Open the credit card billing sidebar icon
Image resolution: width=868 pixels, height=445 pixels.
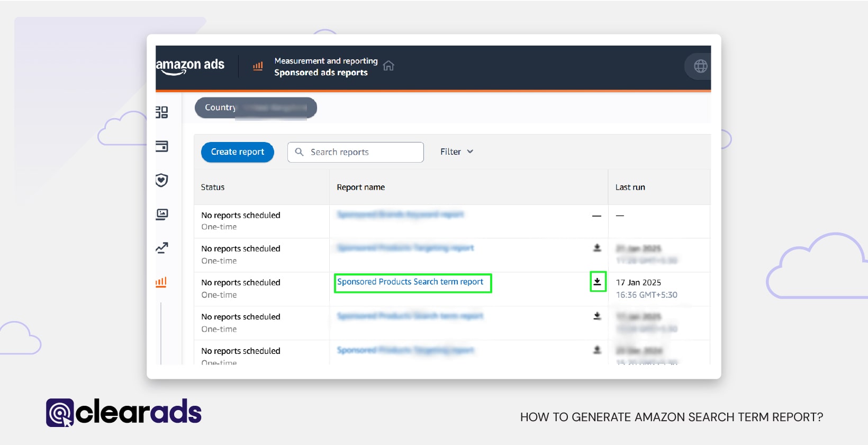[162, 146]
